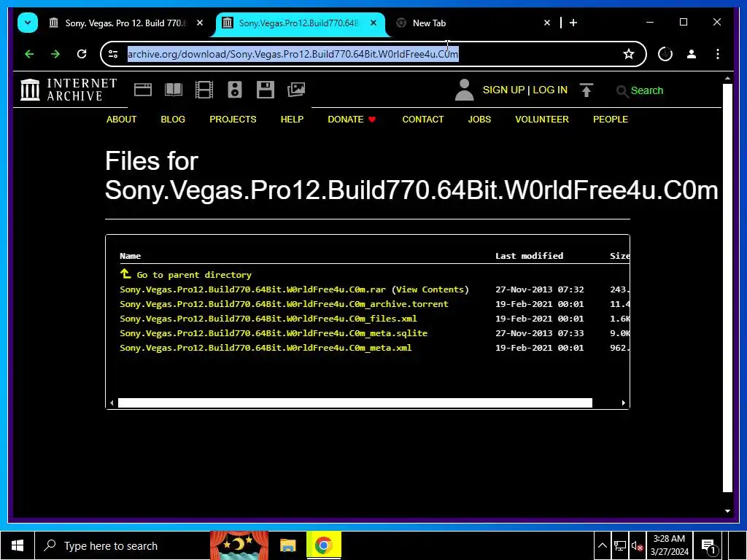Screen dimensions: 747x560
Task: Open the _archive.torrent file link
Action: [x=284, y=304]
